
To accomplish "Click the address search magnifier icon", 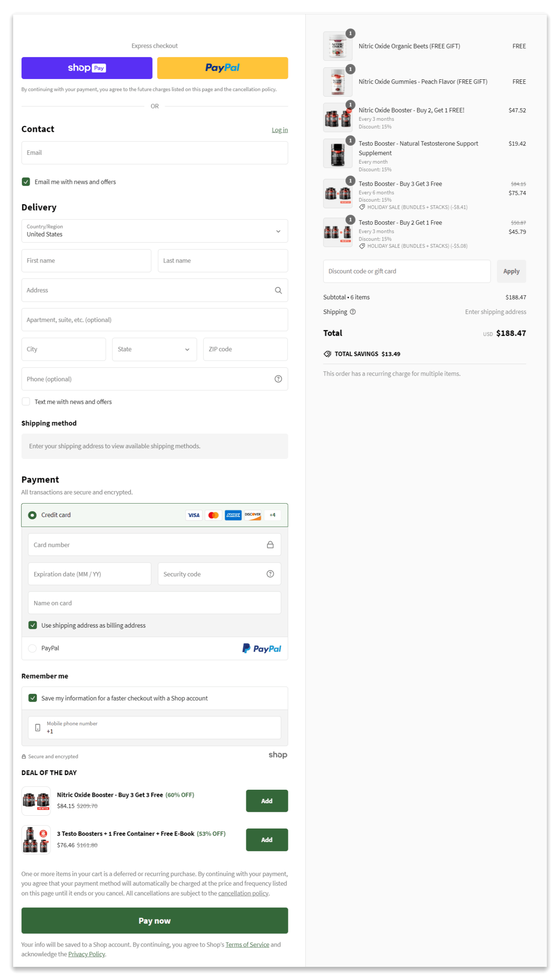I will click(x=278, y=290).
